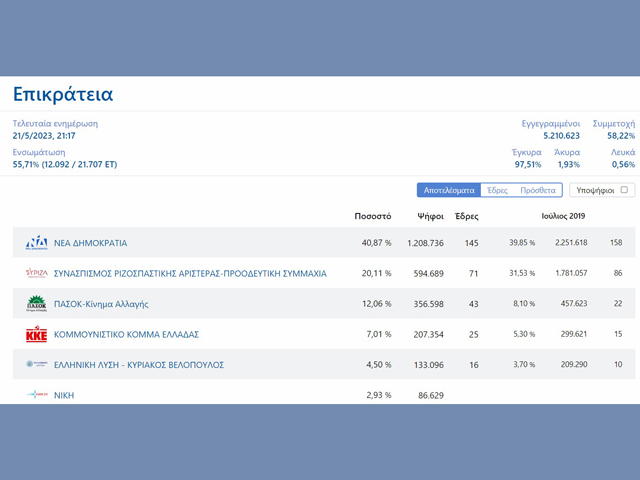Click the ΝΙΚΗ party logo
Screen dimensions: 640x480
[x=36, y=395]
